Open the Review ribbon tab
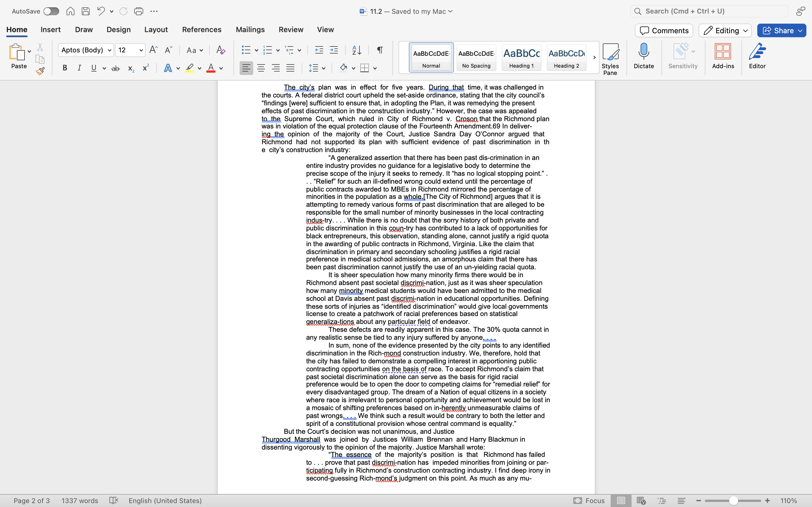Viewport: 812px width, 507px height. [291, 30]
